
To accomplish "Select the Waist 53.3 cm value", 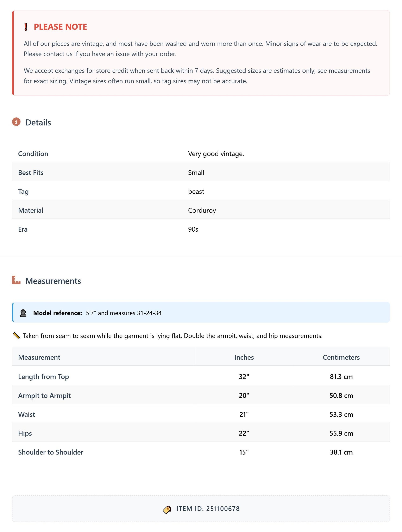I will click(x=341, y=414).
